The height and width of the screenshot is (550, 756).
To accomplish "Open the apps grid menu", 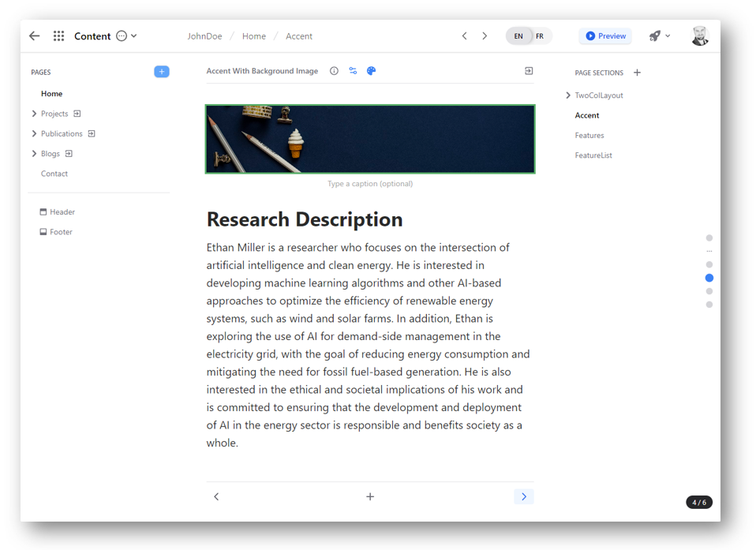I will point(58,36).
